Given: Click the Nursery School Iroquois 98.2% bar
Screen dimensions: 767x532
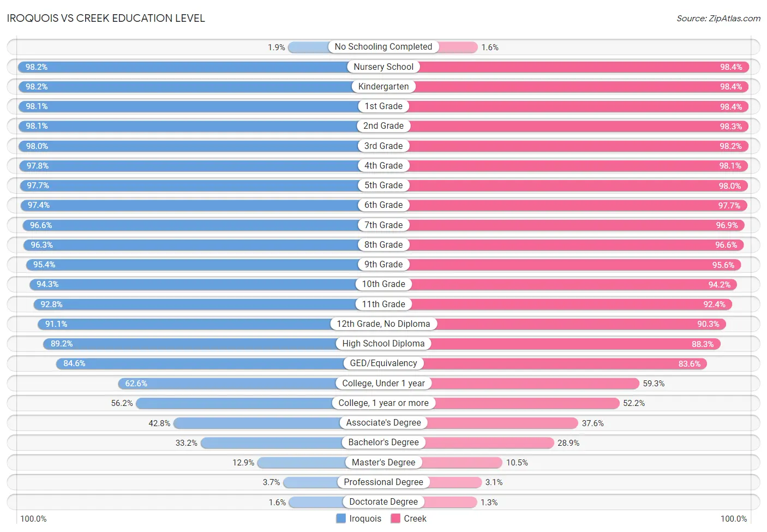Looking at the screenshot, I should (201, 67).
